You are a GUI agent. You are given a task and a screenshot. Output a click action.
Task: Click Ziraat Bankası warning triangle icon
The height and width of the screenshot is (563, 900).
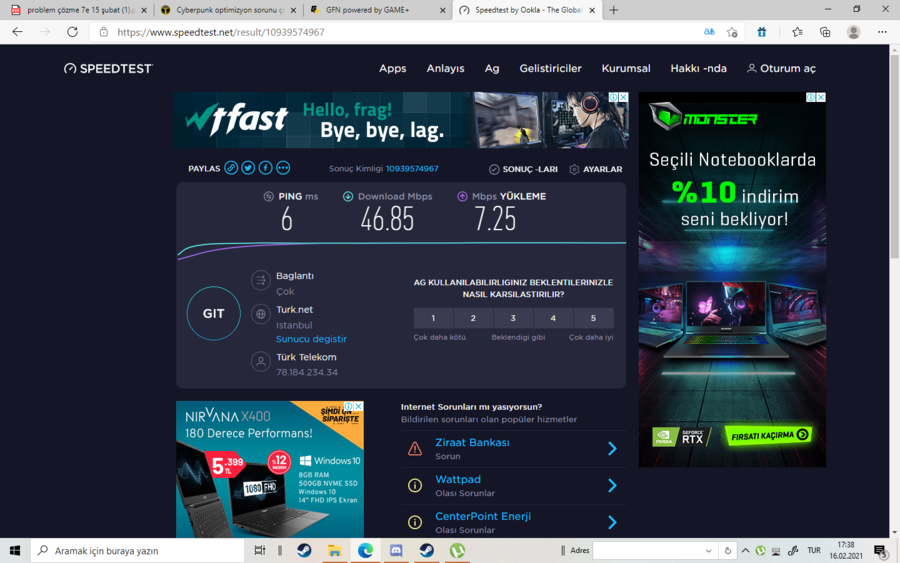[414, 448]
